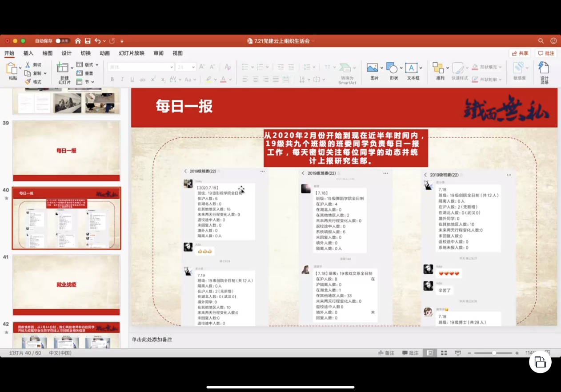Screen dimensions: 561x392
Task: Increase font size with the larger A icon
Action: coord(202,67)
